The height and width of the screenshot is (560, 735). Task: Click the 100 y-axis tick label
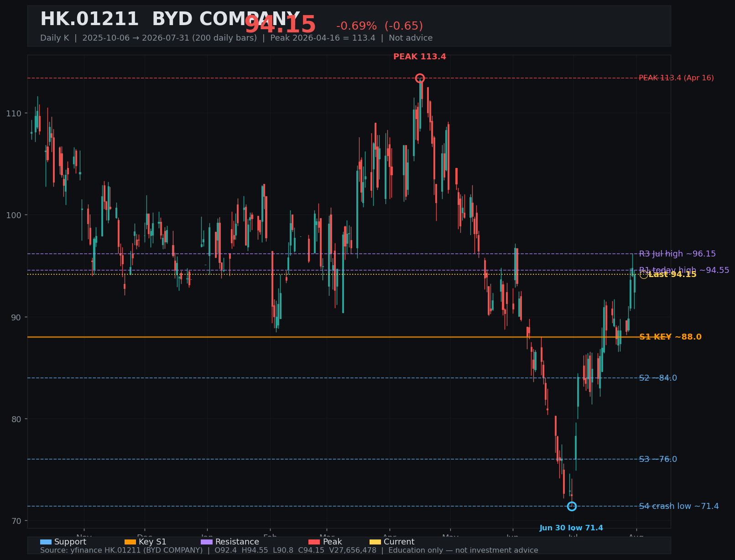[14, 215]
